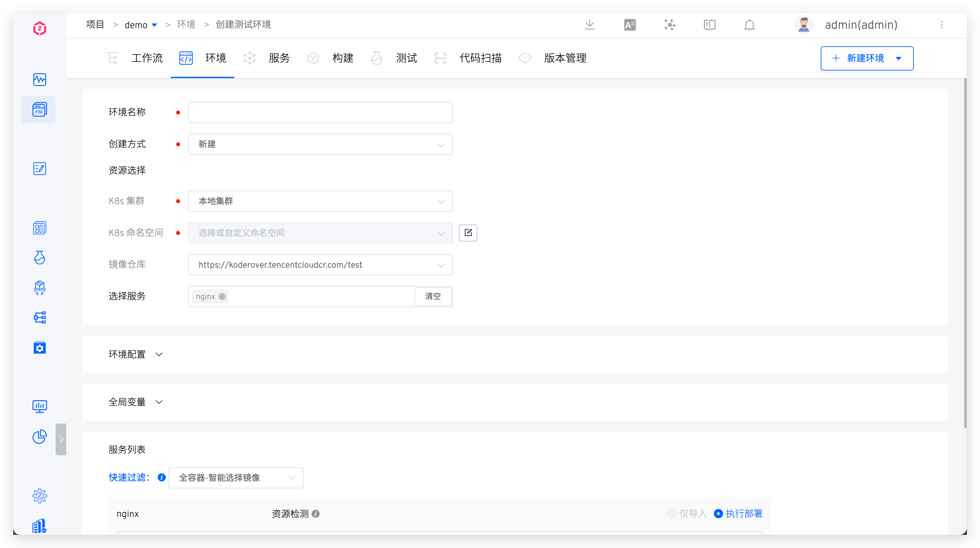This screenshot has width=980, height=548.
Task: Click the edit namespace pencil icon
Action: pyautogui.click(x=468, y=233)
